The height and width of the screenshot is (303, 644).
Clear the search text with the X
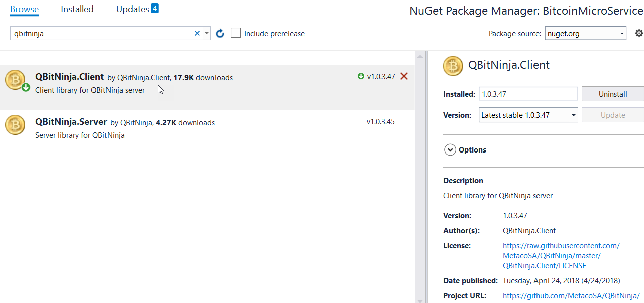(x=197, y=34)
